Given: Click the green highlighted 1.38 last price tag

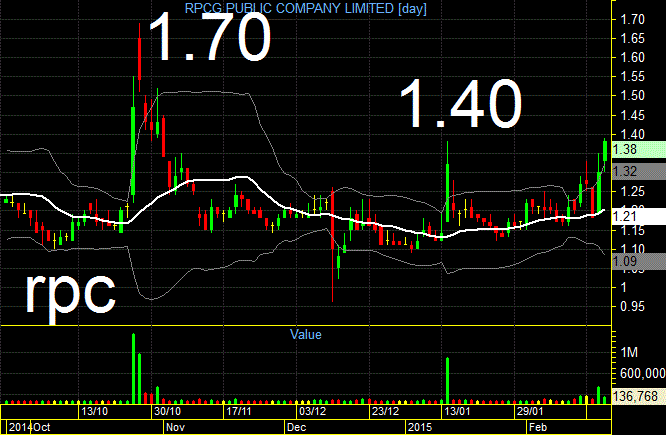Looking at the screenshot, I should [x=639, y=150].
